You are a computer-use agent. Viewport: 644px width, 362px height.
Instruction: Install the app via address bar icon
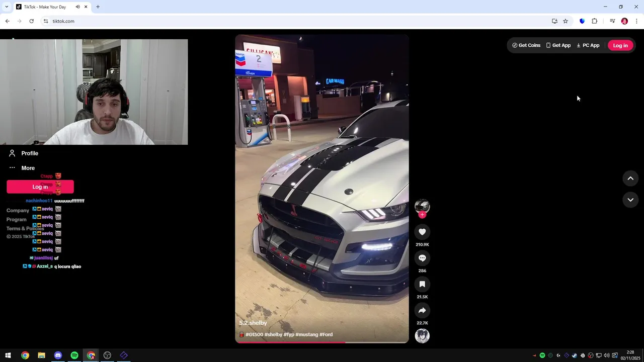tap(554, 21)
